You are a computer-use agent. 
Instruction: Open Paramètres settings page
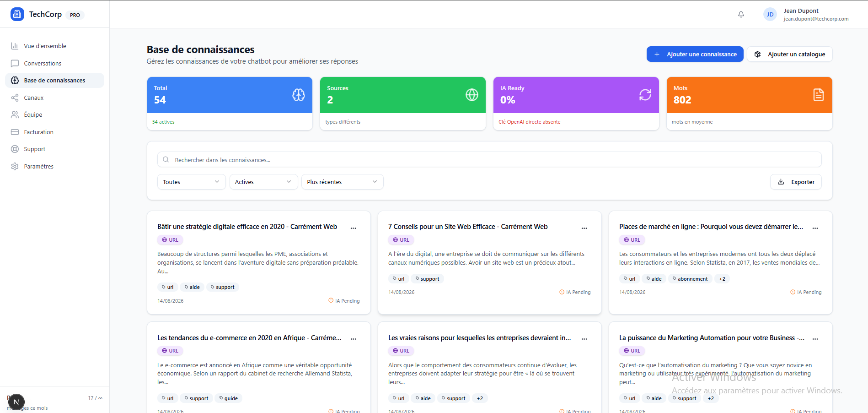[54, 166]
